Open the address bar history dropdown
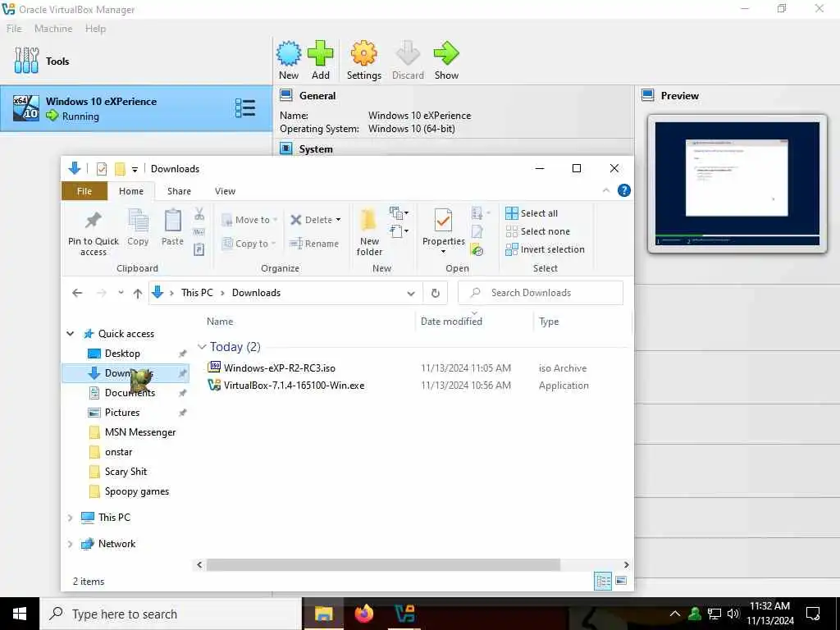 tap(411, 293)
